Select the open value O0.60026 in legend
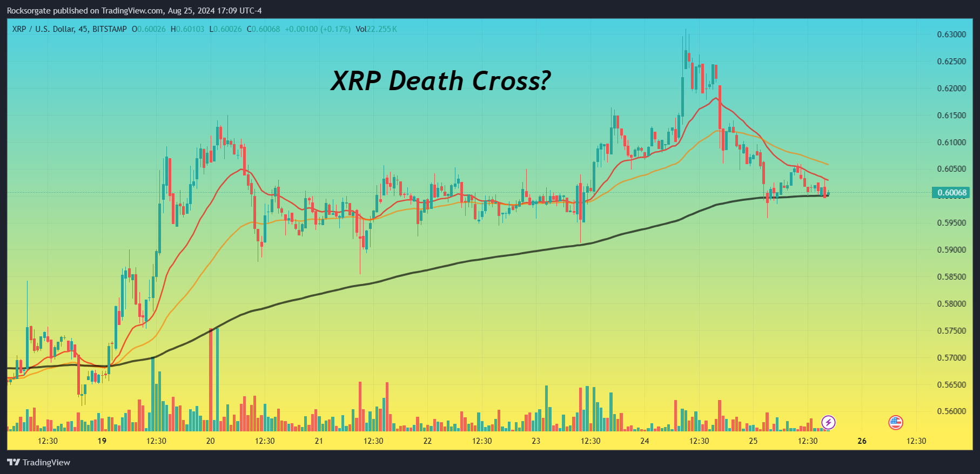Viewport: 980px width, 474px height. (149, 29)
